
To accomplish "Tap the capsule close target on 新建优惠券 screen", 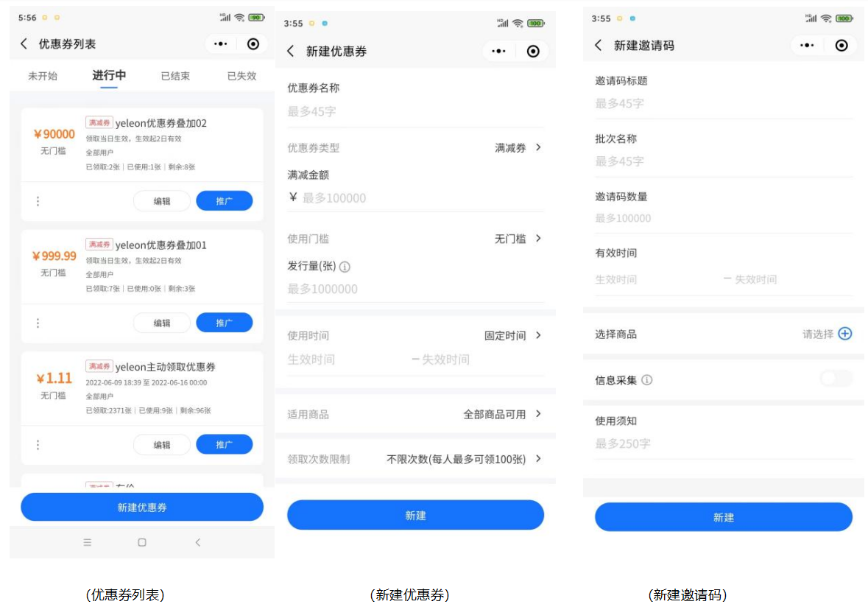I will pos(533,52).
